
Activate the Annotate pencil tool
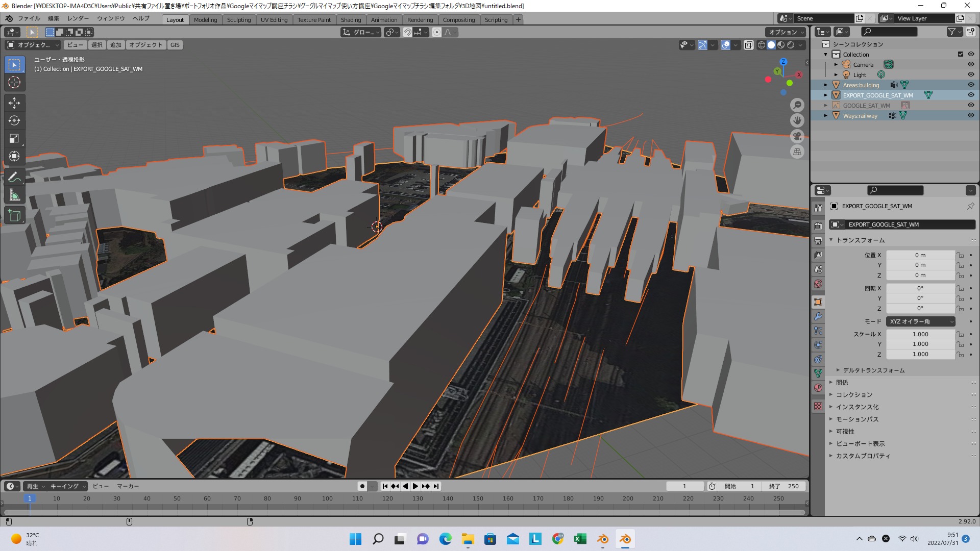tap(14, 177)
